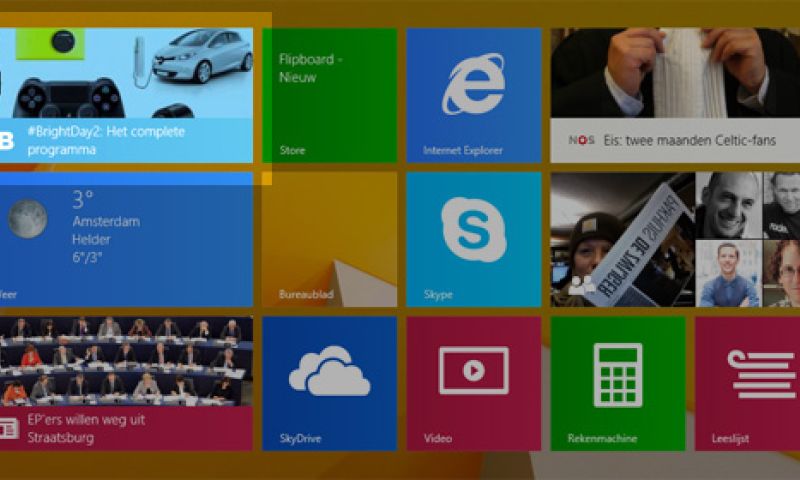This screenshot has width=800, height=480.
Task: Click the 3° current temperature
Action: pos(83,199)
